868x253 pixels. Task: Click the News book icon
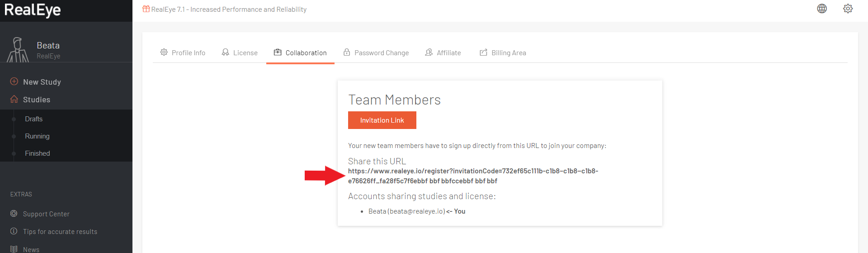(14, 249)
